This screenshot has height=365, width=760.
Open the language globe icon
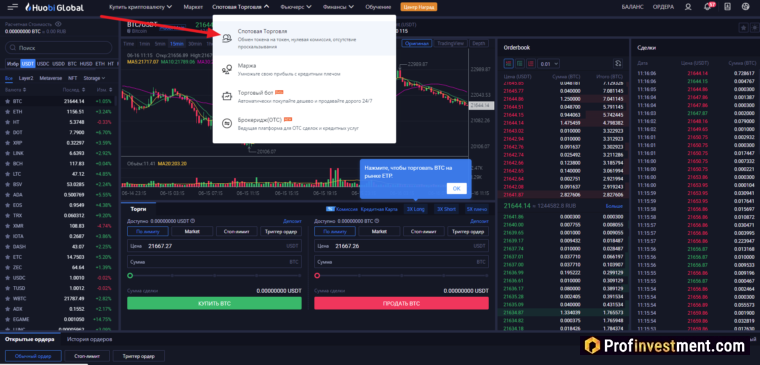click(x=745, y=7)
